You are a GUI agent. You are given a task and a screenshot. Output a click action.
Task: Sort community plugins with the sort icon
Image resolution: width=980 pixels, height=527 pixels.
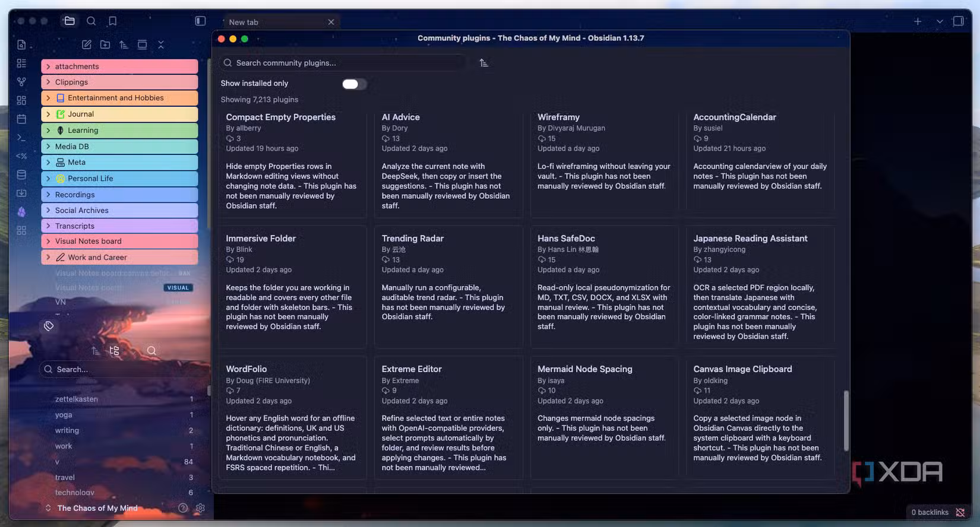(484, 63)
